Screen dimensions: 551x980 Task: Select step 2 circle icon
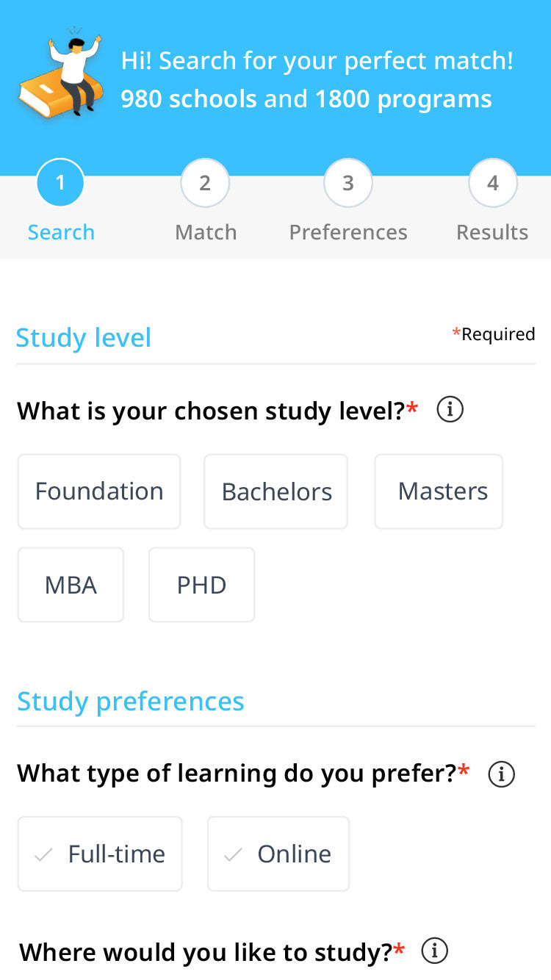point(205,183)
